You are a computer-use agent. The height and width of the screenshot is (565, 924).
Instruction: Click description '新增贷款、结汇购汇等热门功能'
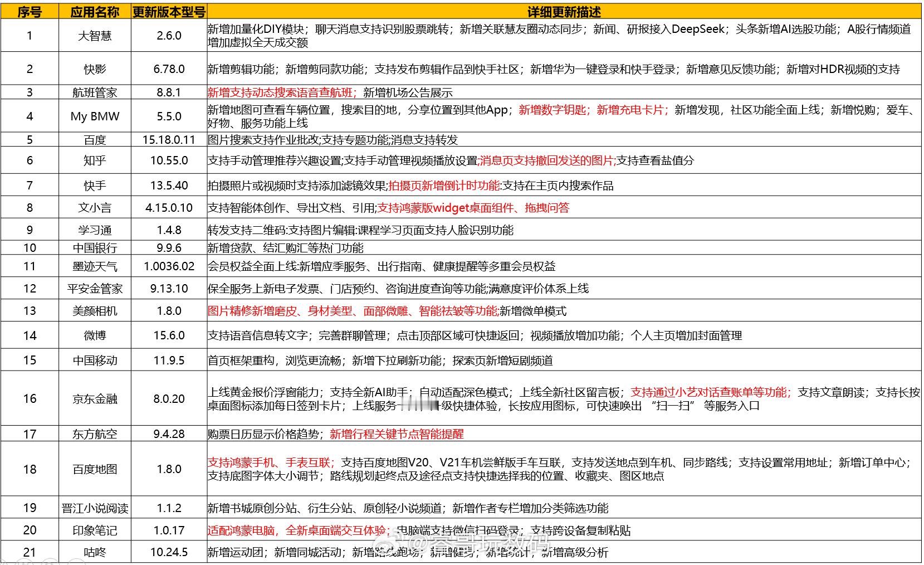285,248
